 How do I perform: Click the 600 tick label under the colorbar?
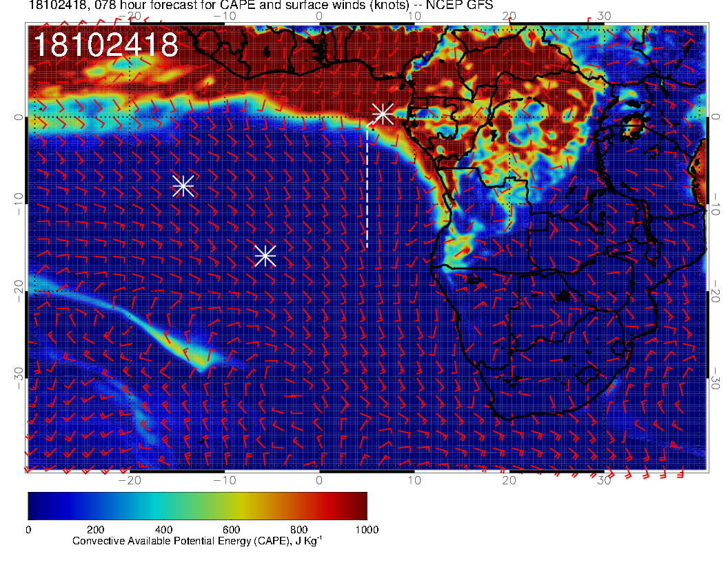231,530
